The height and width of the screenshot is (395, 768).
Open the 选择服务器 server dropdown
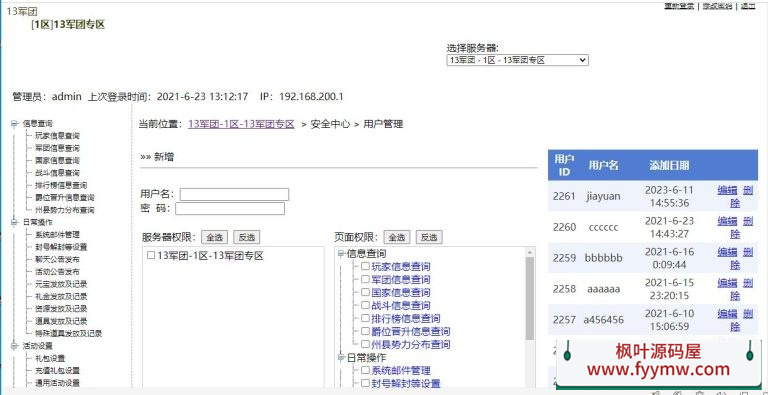[x=517, y=60]
